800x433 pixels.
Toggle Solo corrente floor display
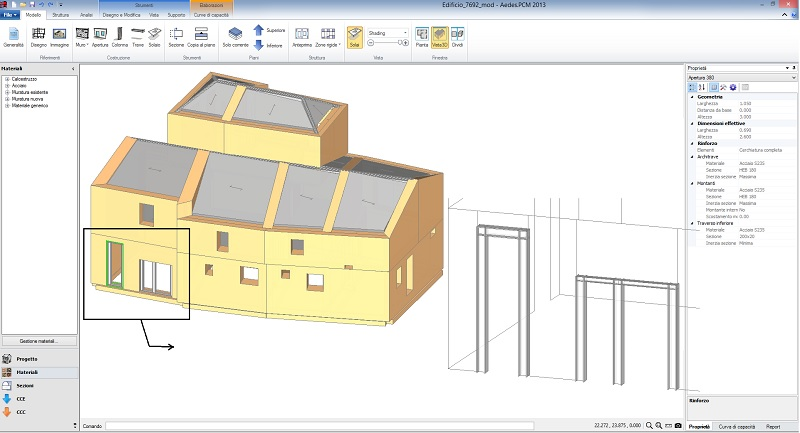[235, 36]
